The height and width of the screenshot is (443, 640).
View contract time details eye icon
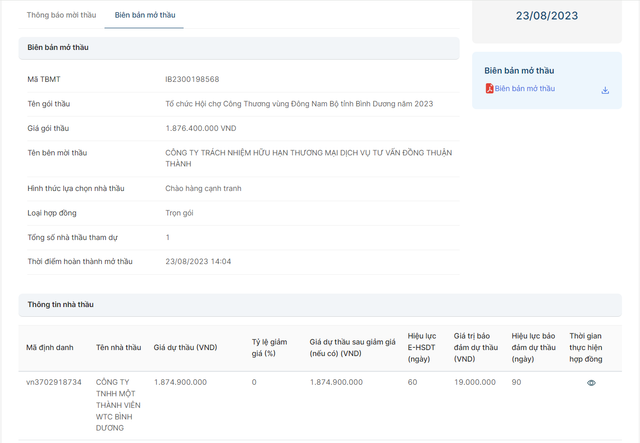pyautogui.click(x=591, y=383)
